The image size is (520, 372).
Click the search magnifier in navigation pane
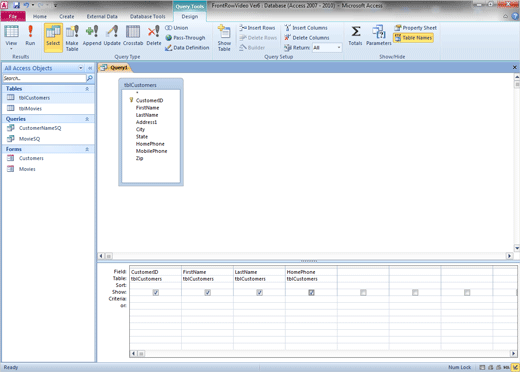point(90,78)
